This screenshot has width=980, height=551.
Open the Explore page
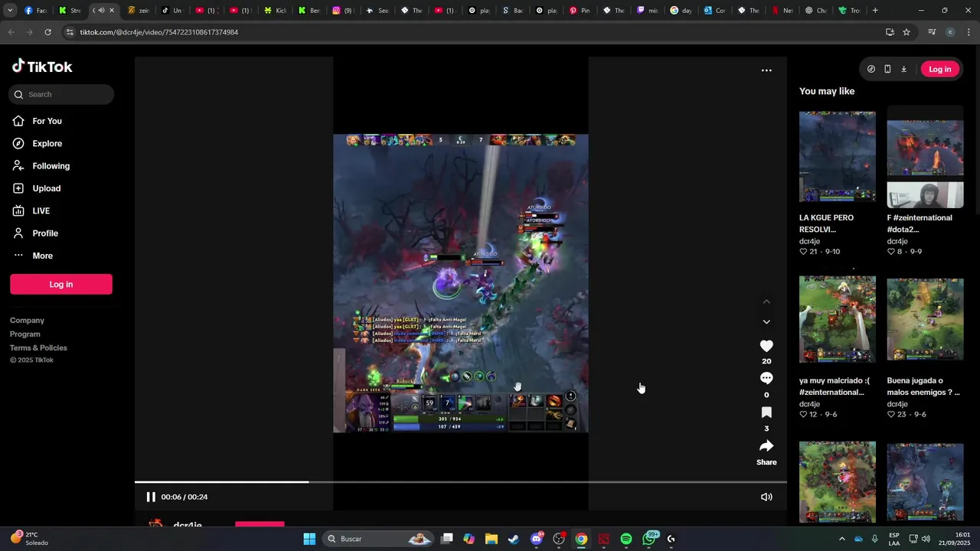(47, 143)
